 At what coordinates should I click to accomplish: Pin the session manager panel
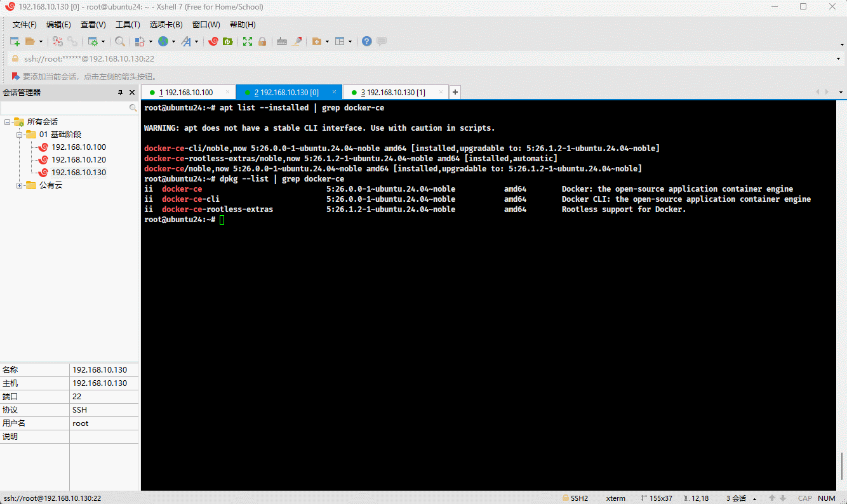pos(121,93)
